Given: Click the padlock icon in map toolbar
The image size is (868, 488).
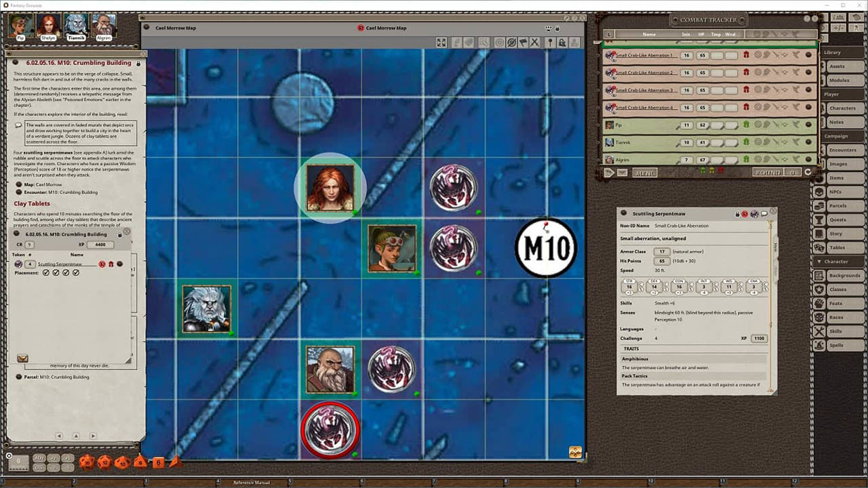Looking at the screenshot, I should tap(562, 43).
